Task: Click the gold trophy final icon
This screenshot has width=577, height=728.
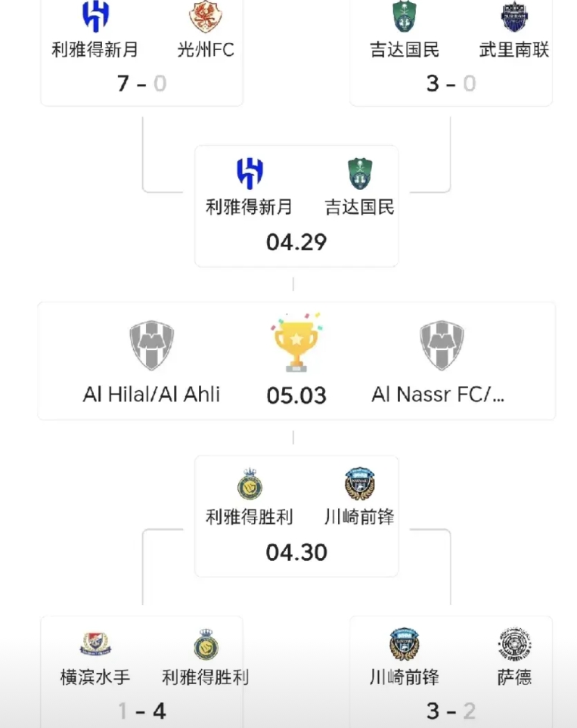Action: click(296, 342)
